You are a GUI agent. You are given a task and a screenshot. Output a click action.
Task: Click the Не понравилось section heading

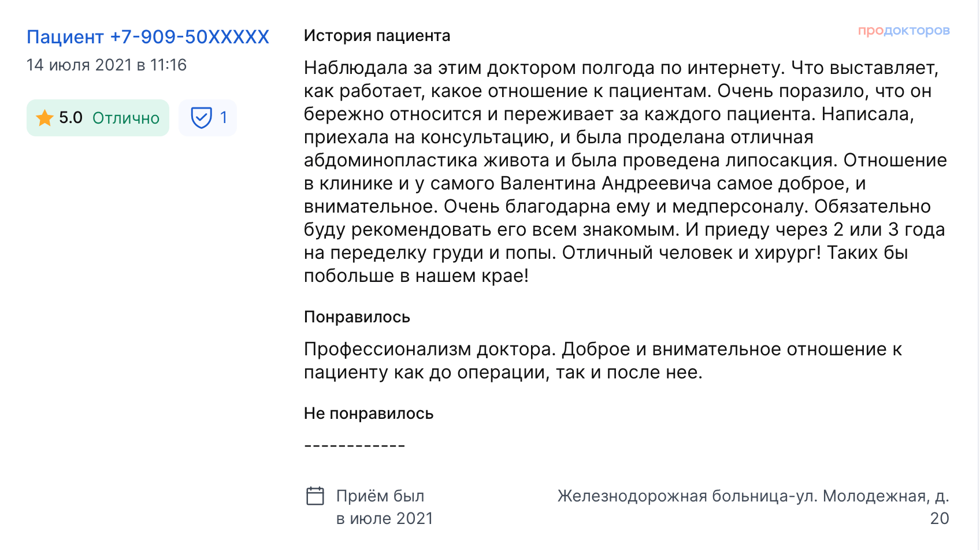tap(368, 414)
